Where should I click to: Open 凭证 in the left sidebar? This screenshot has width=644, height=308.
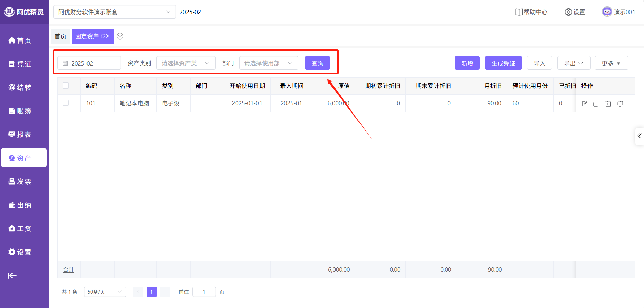[20, 64]
